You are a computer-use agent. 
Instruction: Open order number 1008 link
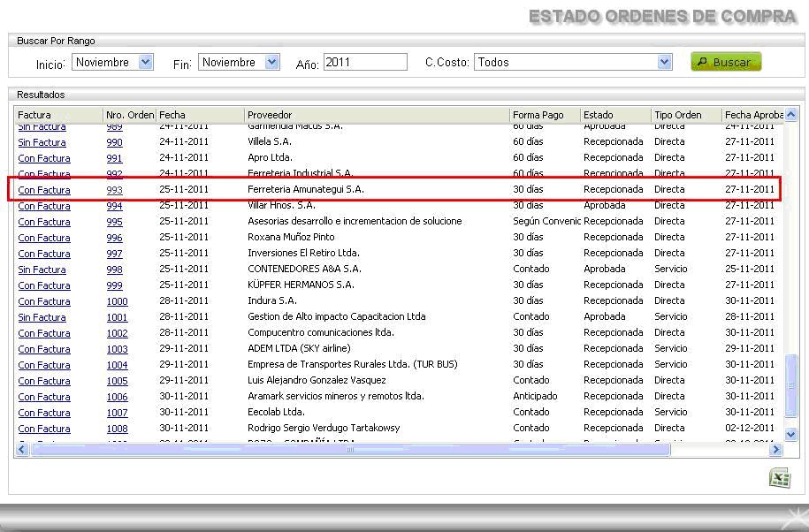pyautogui.click(x=117, y=429)
